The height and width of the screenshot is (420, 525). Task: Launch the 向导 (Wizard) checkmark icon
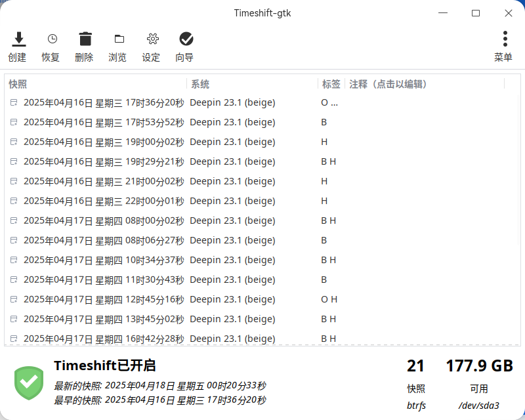tap(186, 39)
